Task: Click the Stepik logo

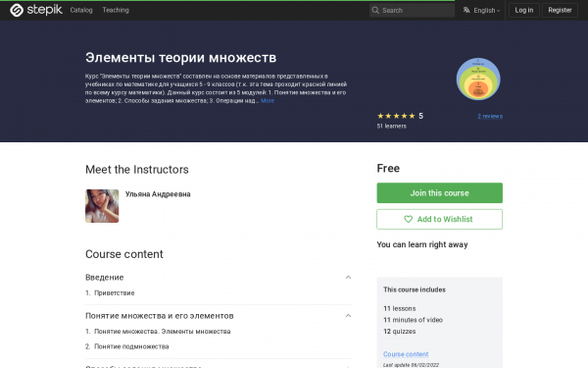Action: (x=36, y=10)
